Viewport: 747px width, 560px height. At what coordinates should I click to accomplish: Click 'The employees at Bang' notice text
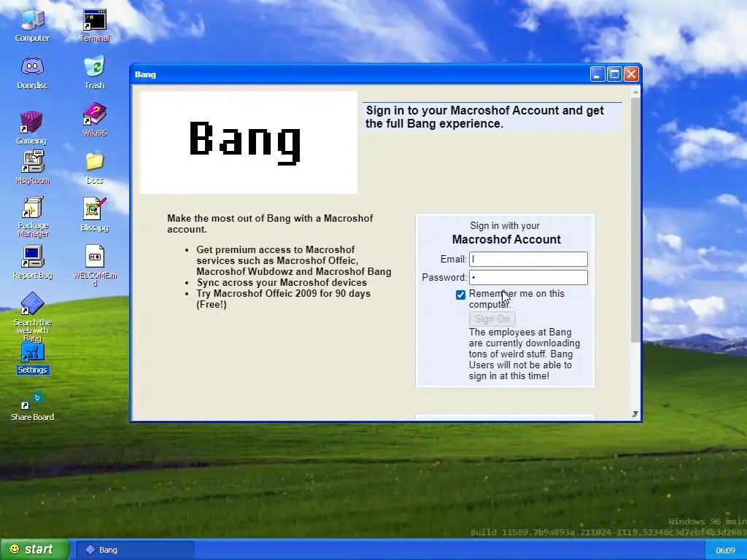tap(524, 354)
